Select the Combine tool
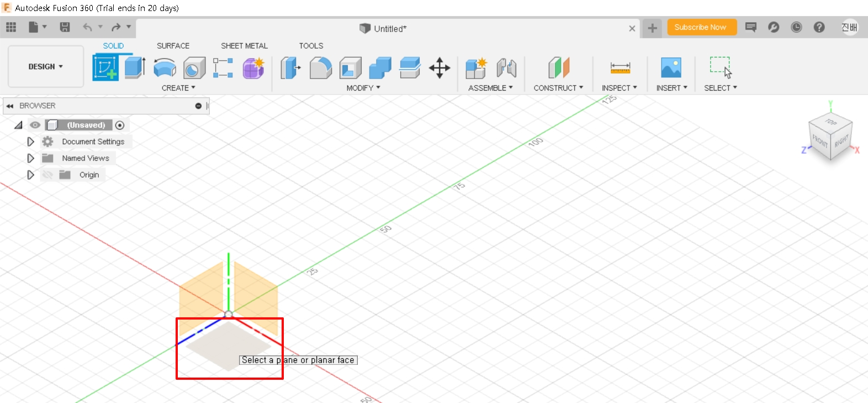The image size is (868, 403). click(380, 68)
